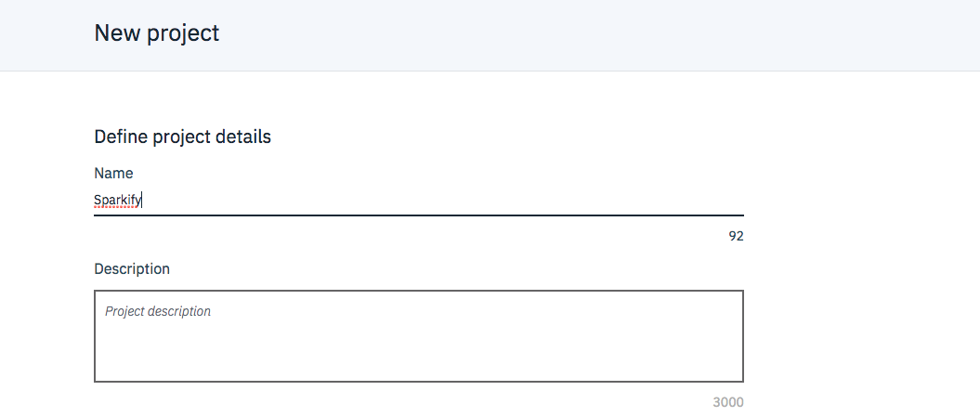Click the word "details" in section heading

point(245,137)
